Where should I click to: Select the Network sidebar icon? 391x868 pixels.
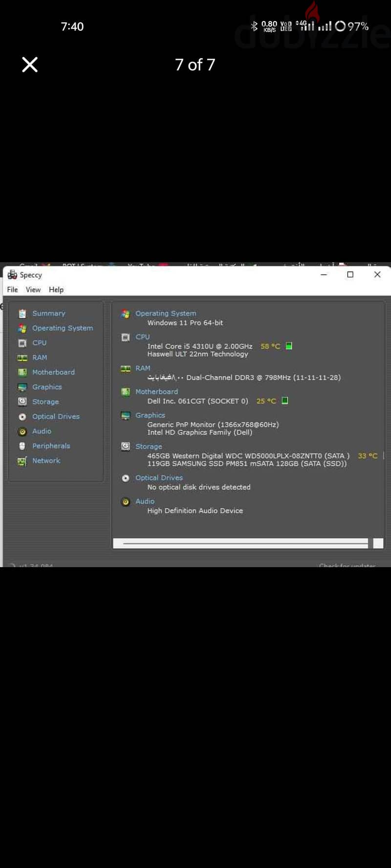pos(22,461)
